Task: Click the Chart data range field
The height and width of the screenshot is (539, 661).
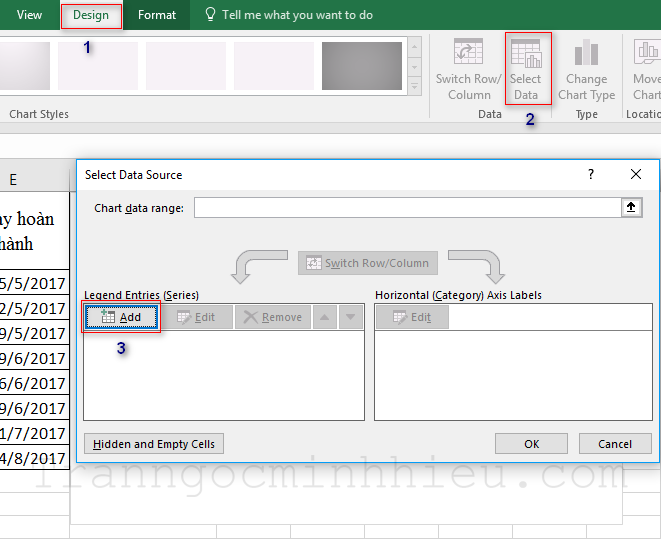Action: pos(407,207)
